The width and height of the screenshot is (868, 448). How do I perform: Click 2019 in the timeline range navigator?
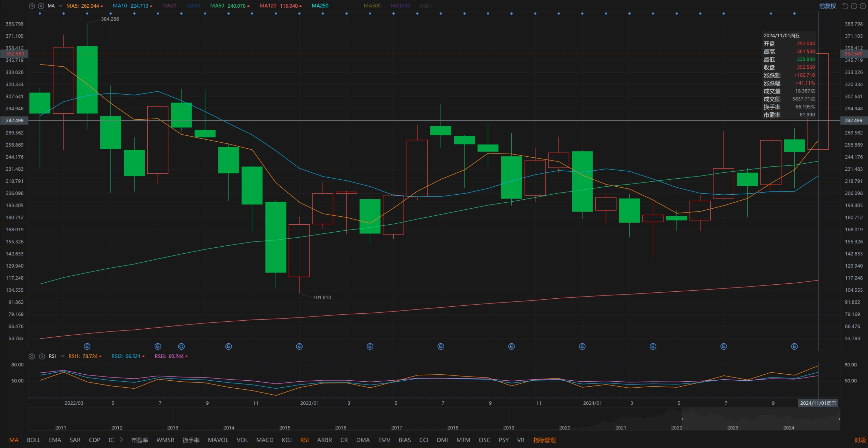(509, 428)
